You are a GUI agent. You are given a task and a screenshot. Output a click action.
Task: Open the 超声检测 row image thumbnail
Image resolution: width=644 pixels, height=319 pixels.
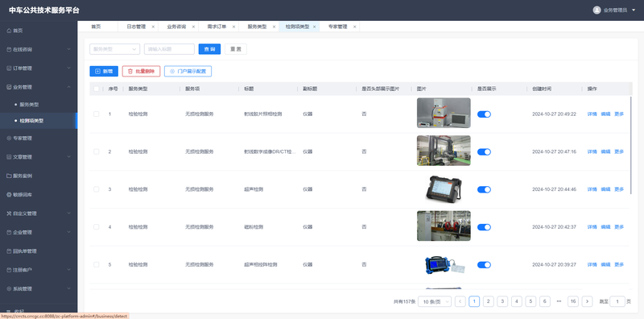point(444,189)
